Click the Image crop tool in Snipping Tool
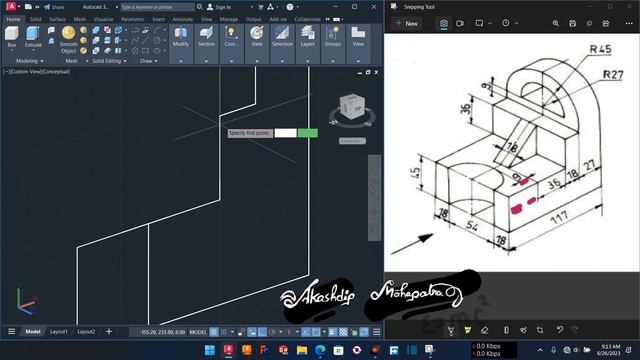 [x=540, y=330]
